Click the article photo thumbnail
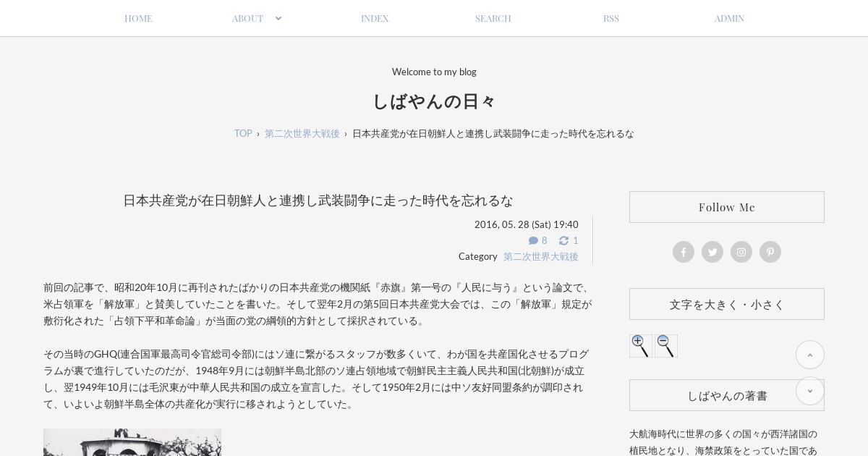Image resolution: width=868 pixels, height=456 pixels. [x=132, y=442]
